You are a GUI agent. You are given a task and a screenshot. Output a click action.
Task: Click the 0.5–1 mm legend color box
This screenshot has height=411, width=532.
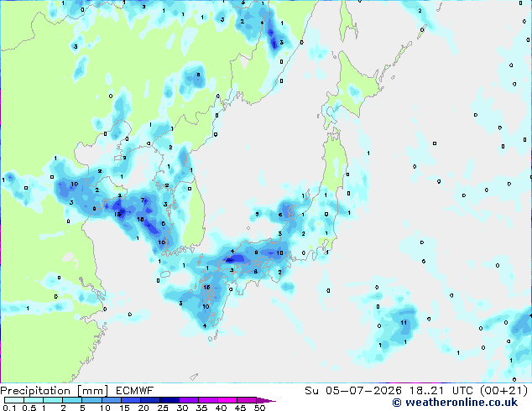34,400
